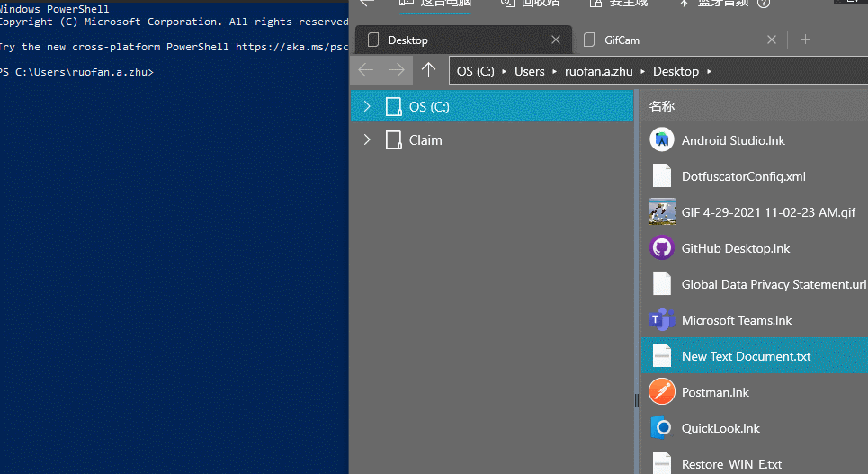Select Global Data Privacy Statement.url name
Viewport: 868px width, 474px height.
[774, 284]
